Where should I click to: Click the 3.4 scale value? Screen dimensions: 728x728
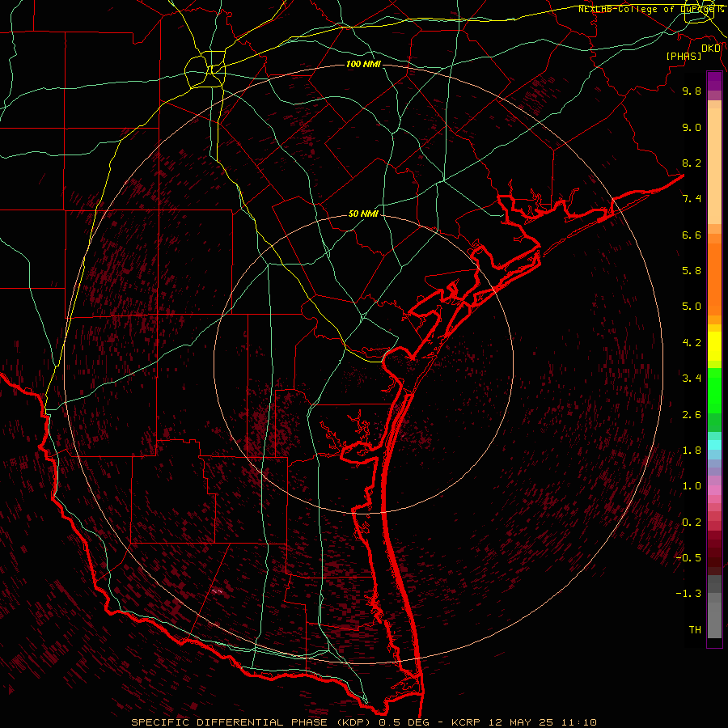(x=692, y=379)
